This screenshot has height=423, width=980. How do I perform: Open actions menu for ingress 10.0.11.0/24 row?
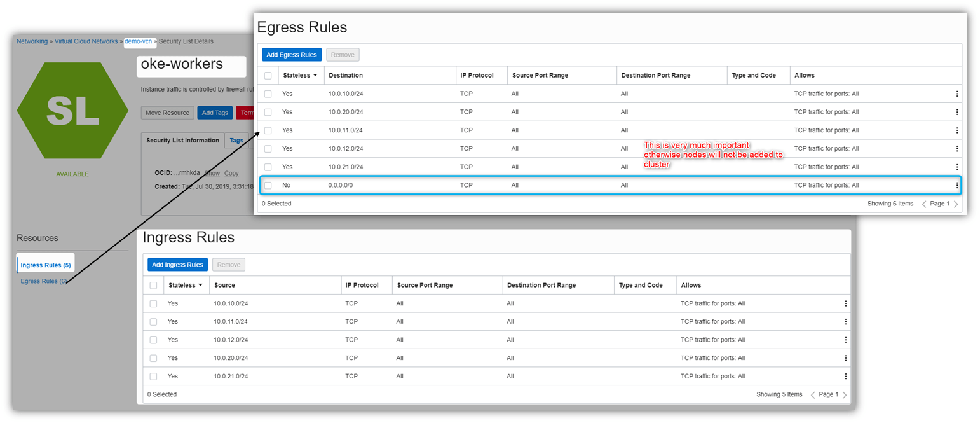845,322
